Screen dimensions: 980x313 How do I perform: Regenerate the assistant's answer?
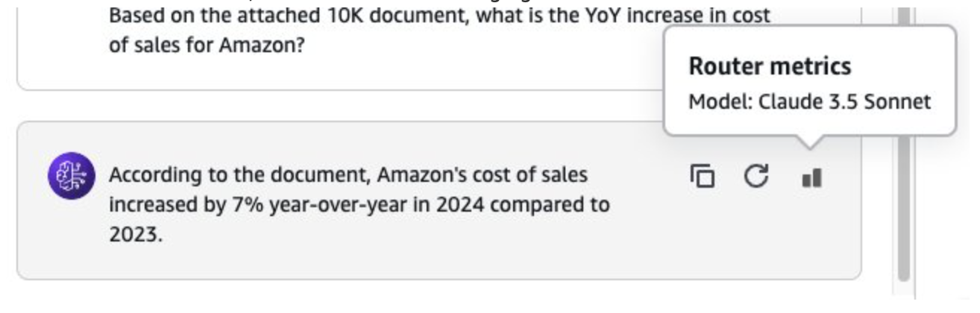[x=756, y=177]
